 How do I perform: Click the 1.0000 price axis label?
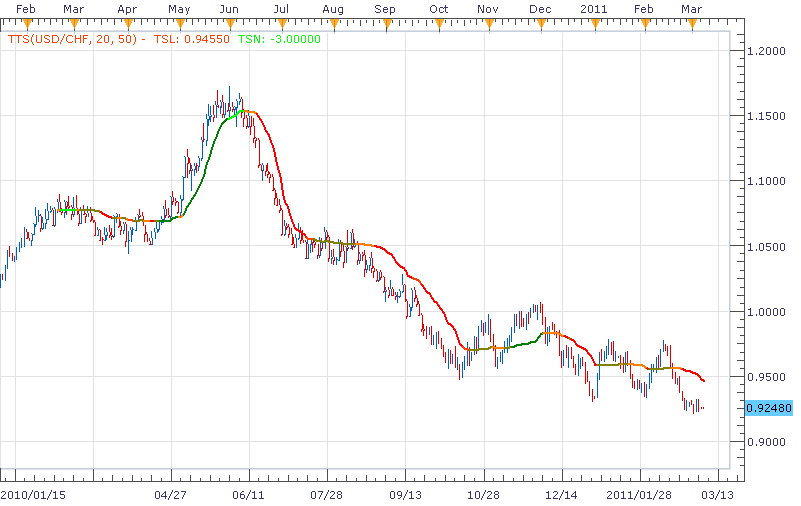pyautogui.click(x=766, y=311)
